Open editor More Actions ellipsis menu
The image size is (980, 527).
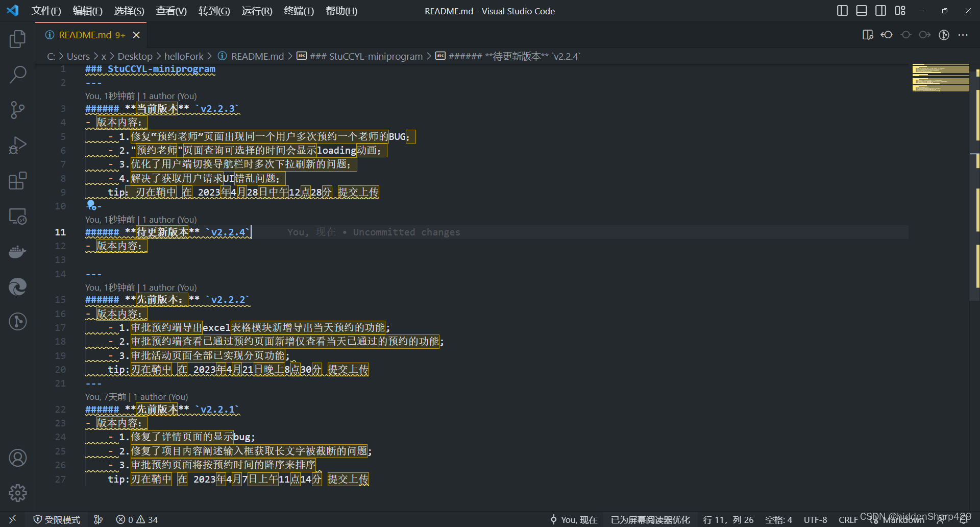[x=963, y=35]
